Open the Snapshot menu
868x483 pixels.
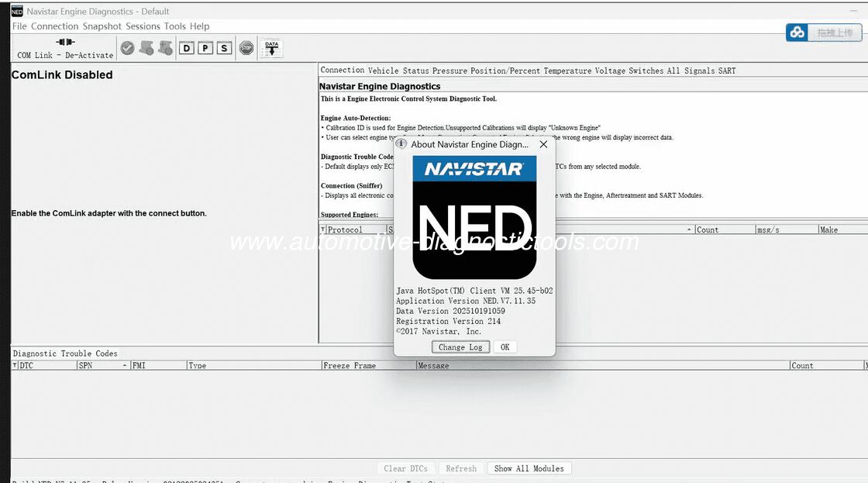pos(102,26)
